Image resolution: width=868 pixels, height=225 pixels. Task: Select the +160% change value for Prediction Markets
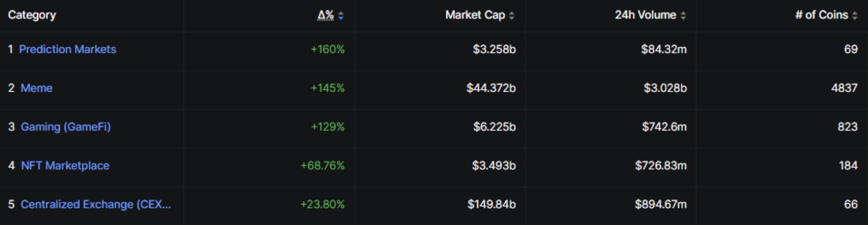click(x=327, y=49)
